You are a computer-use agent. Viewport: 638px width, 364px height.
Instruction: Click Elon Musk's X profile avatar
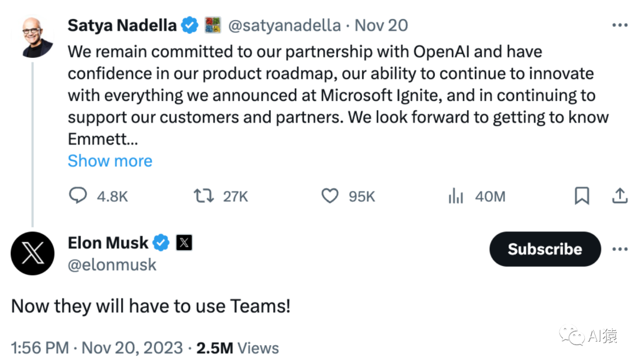[x=32, y=254]
